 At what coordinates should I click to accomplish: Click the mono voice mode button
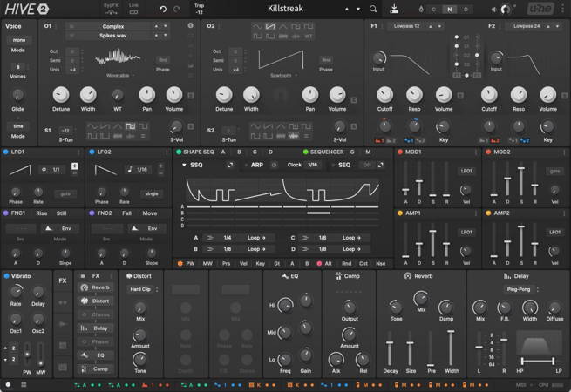click(x=18, y=40)
